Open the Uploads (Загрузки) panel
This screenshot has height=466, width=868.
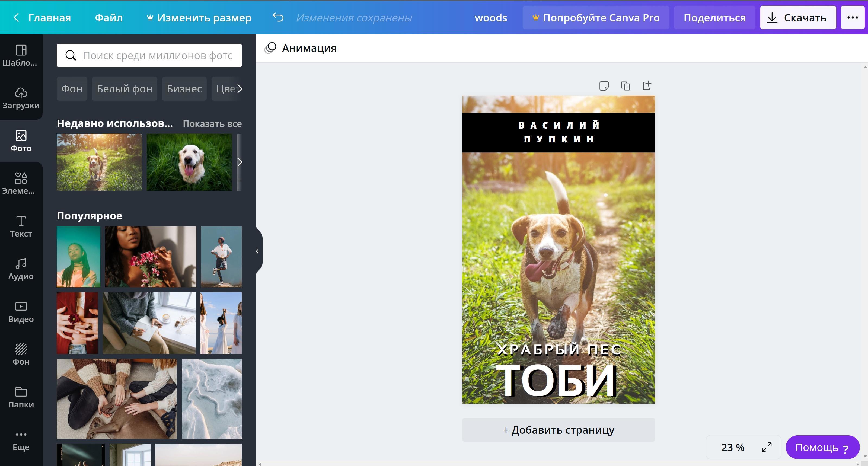[21, 98]
